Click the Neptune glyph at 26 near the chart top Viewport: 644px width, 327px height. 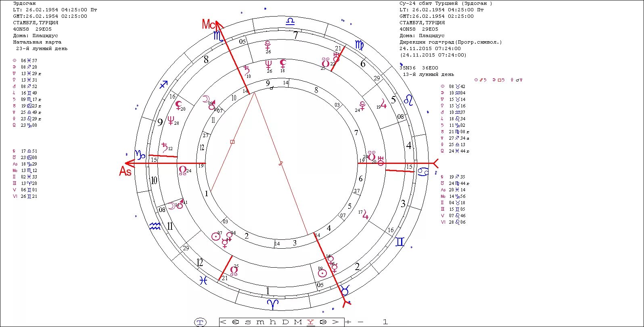[269, 64]
